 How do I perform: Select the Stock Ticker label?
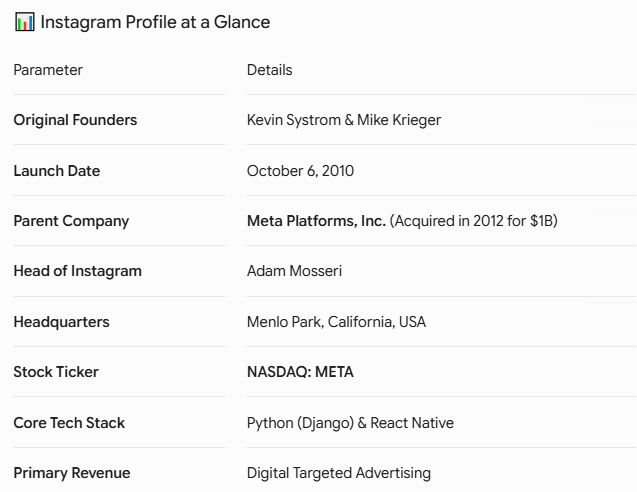coord(56,372)
